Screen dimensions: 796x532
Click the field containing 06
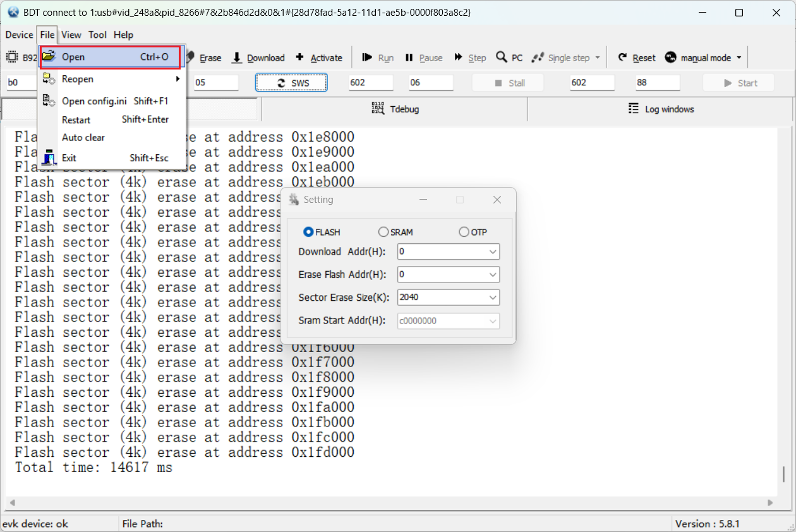[431, 83]
